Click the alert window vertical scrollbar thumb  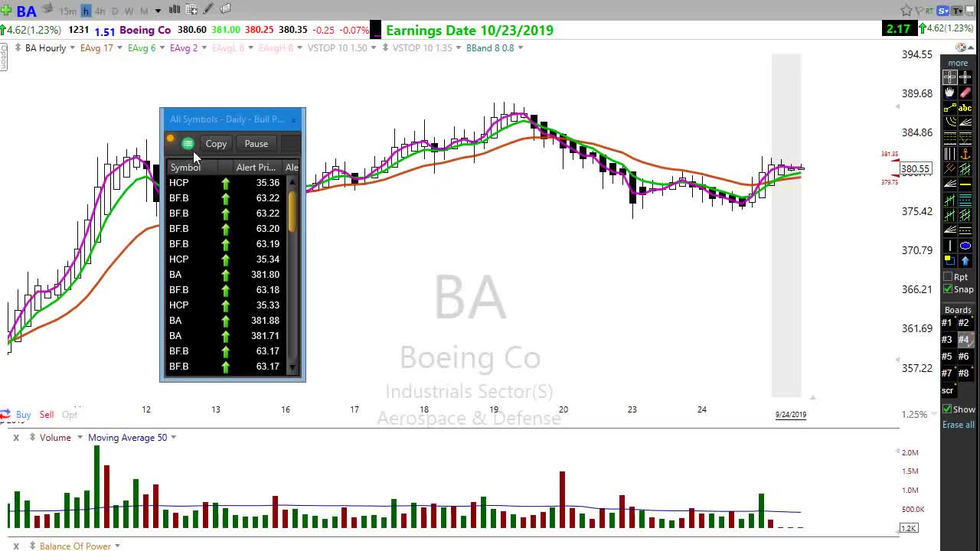point(292,210)
